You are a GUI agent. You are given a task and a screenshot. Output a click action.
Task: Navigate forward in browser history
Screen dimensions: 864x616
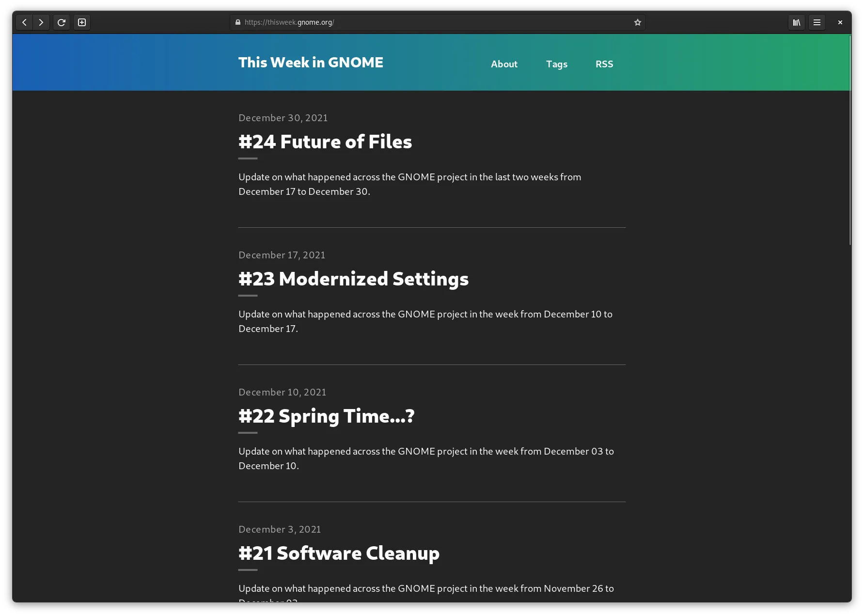pos(41,22)
